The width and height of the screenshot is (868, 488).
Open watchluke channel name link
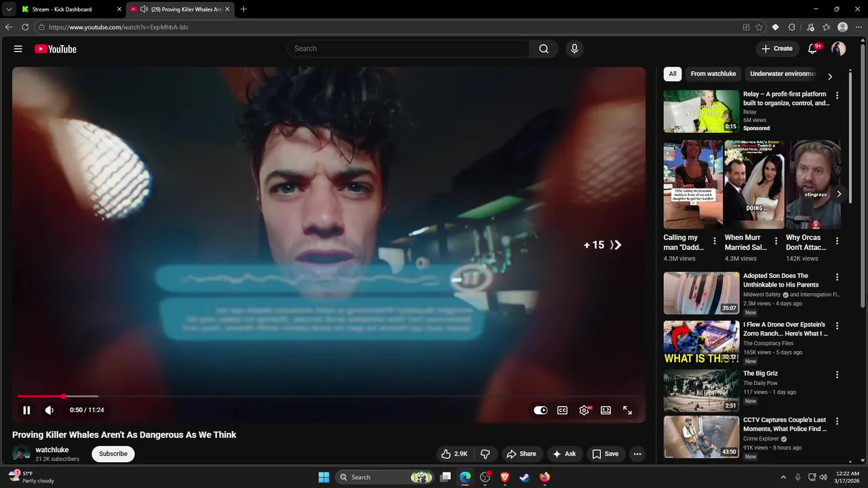click(x=52, y=450)
